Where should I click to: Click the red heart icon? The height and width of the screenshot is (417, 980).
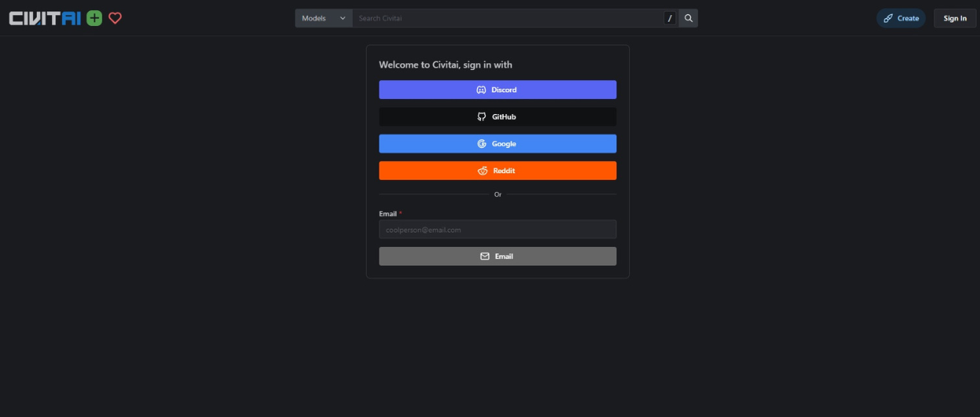(x=115, y=18)
